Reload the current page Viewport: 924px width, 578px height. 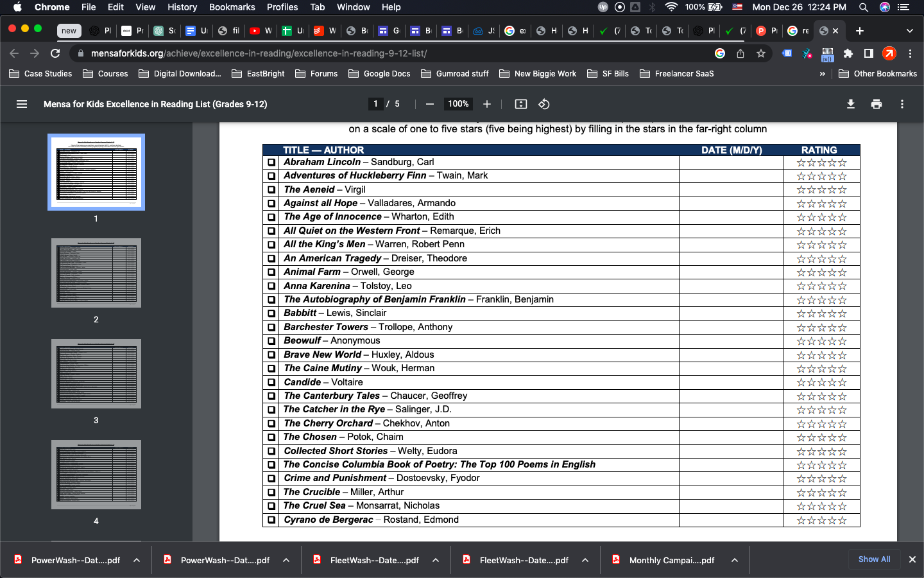55,53
